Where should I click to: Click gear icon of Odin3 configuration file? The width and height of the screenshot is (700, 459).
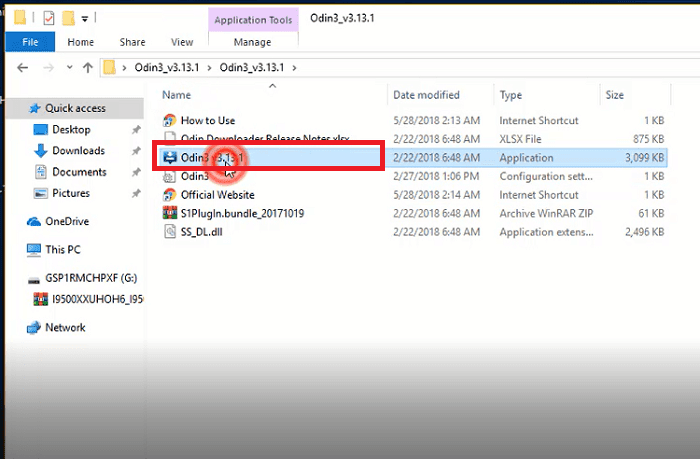(170, 176)
